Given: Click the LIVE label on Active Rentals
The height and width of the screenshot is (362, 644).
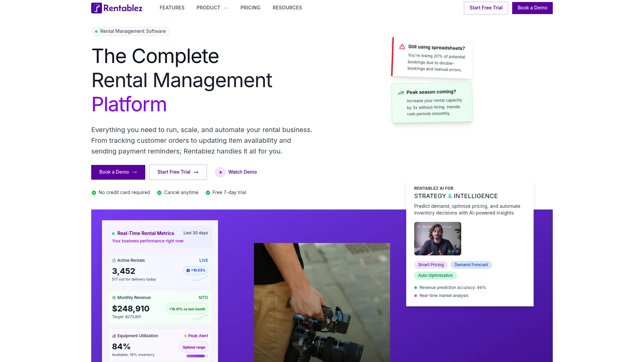Looking at the screenshot, I should point(204,260).
